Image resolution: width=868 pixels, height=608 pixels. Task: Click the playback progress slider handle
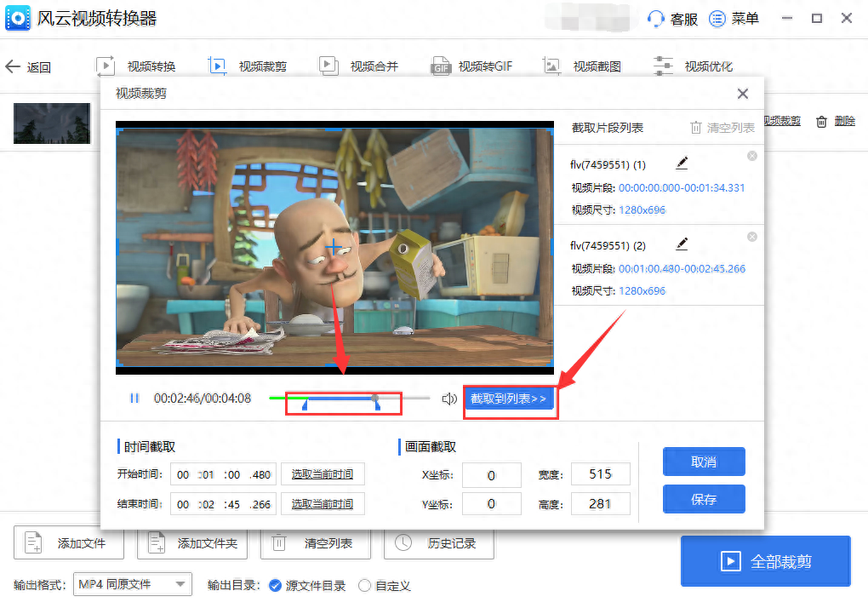click(375, 398)
